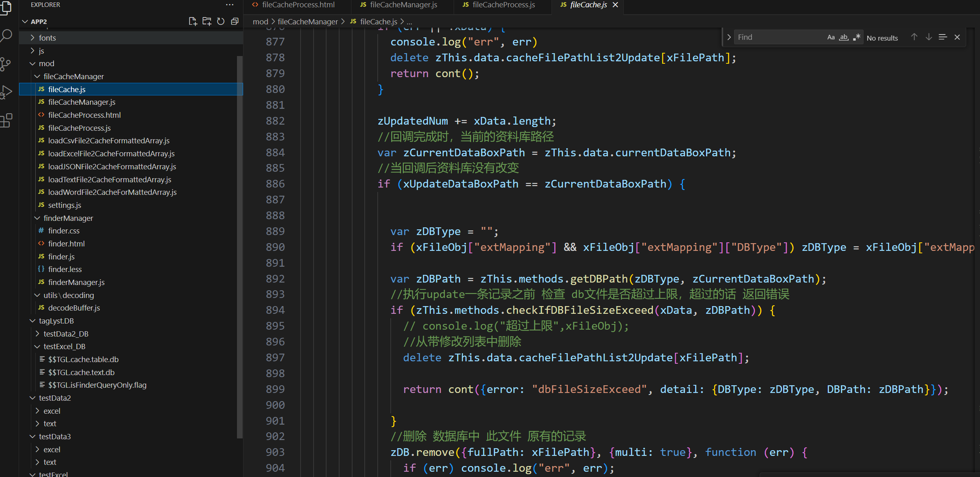
Task: Open the Extensions view
Action: point(6,121)
